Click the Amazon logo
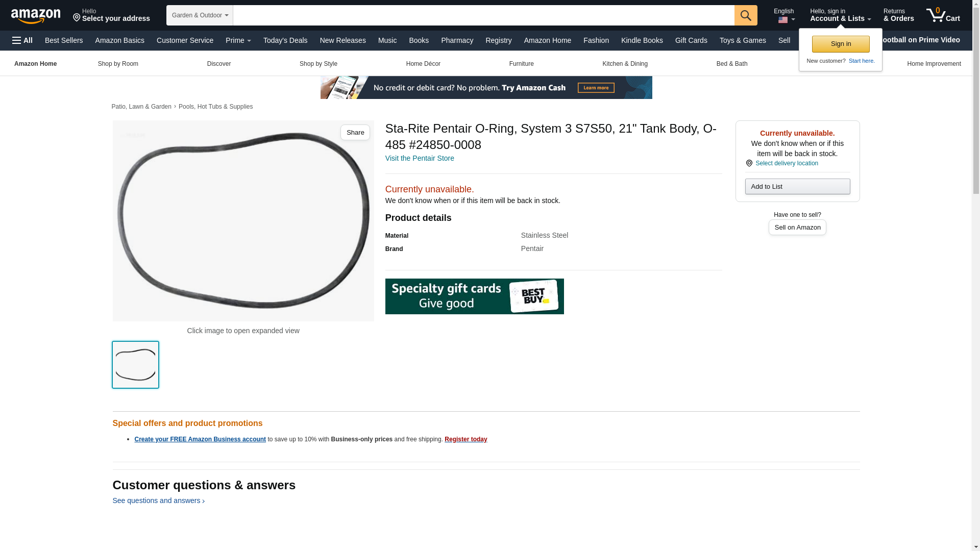This screenshot has height=551, width=980. pyautogui.click(x=36, y=16)
